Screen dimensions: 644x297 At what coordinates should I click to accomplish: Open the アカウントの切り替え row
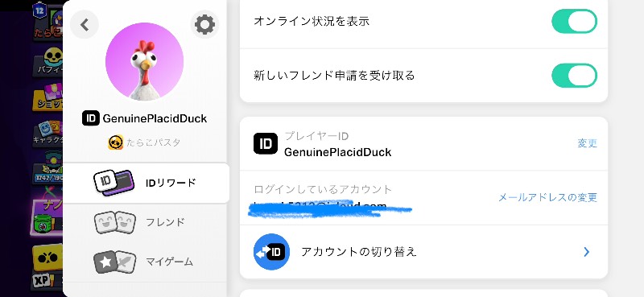click(x=423, y=252)
